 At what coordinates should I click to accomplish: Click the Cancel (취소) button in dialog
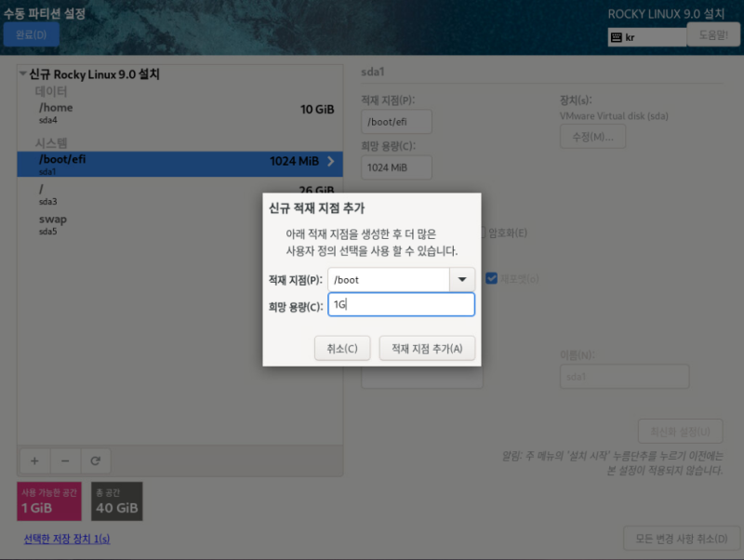tap(342, 348)
